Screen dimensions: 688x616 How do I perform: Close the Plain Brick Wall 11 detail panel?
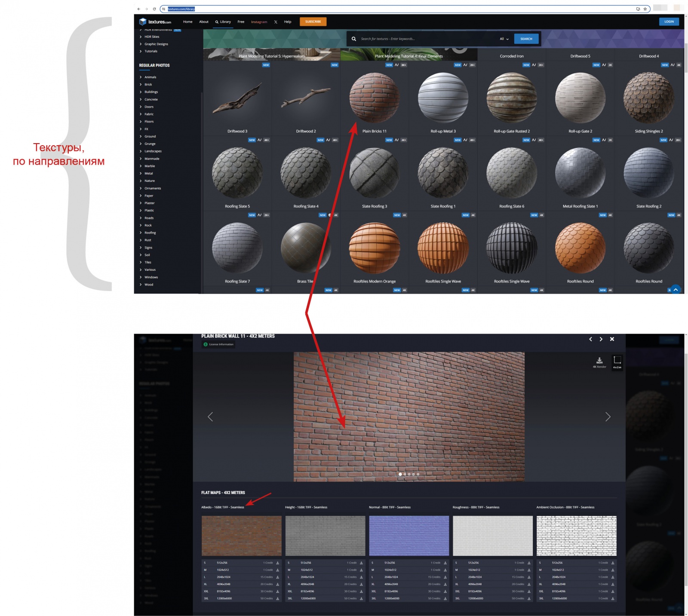(612, 339)
